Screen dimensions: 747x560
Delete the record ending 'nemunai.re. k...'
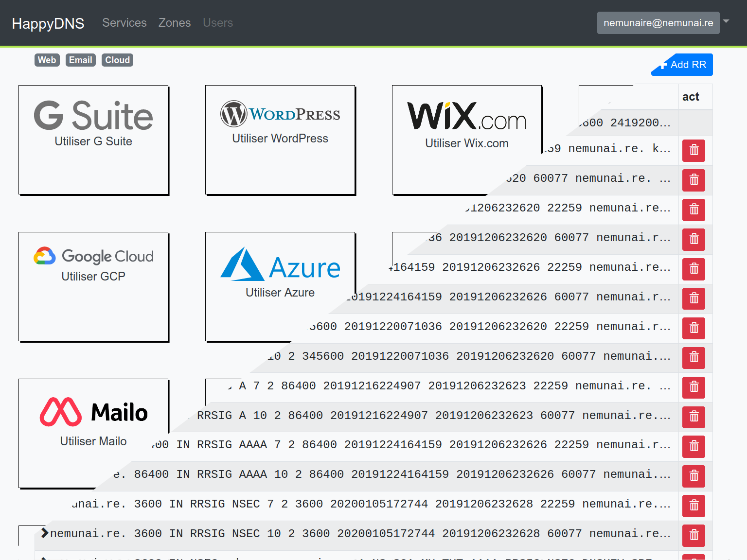tap(694, 150)
